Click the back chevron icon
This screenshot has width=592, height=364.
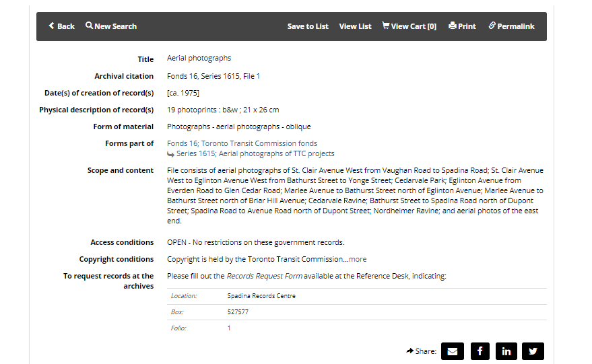click(51, 26)
